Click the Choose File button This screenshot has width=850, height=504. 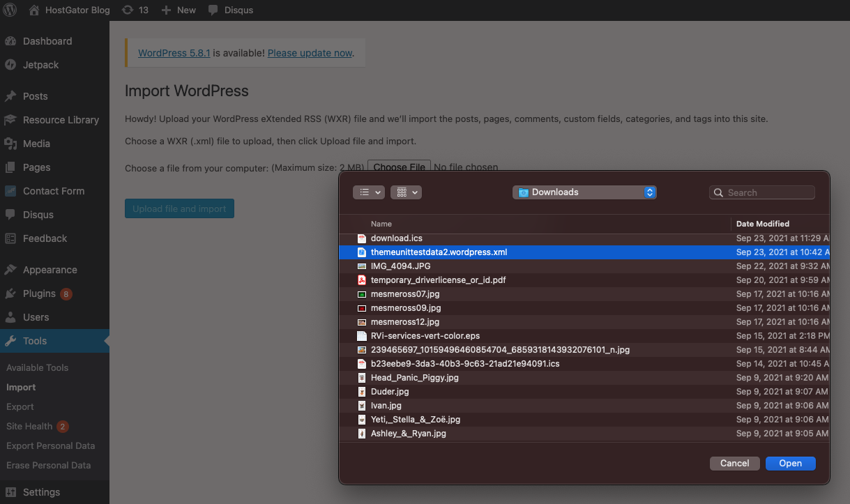point(399,167)
